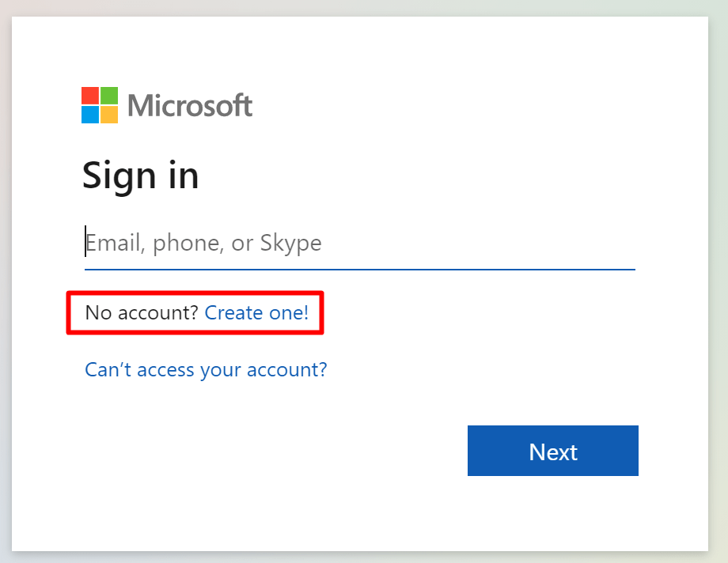Image resolution: width=728 pixels, height=563 pixels.
Task: Click the "No account?" label text
Action: coord(142,313)
